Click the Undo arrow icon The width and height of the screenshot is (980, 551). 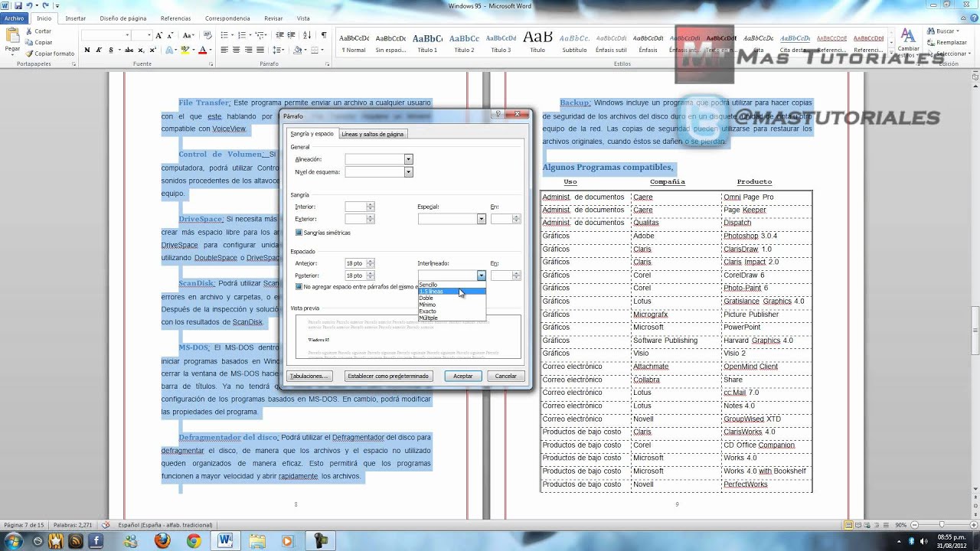(29, 5)
